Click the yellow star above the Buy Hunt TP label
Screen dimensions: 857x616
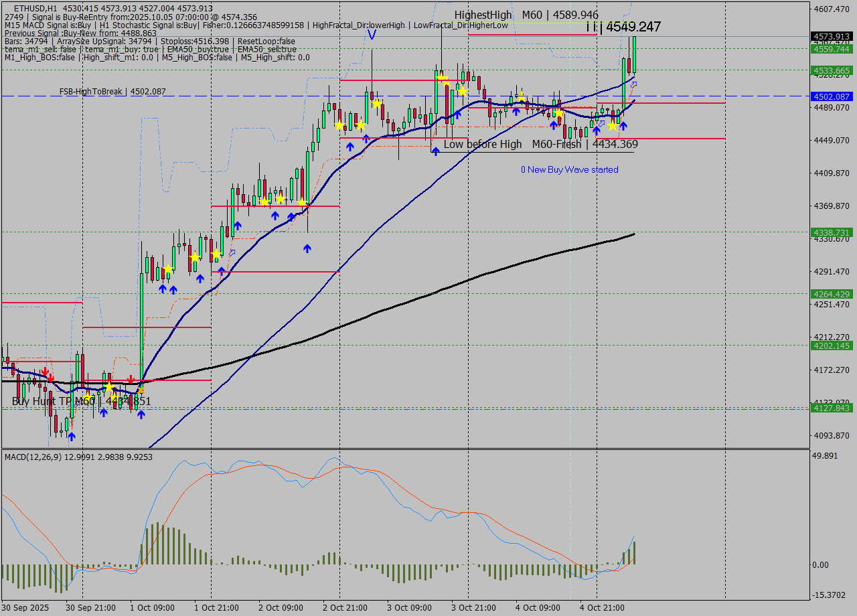pos(109,387)
